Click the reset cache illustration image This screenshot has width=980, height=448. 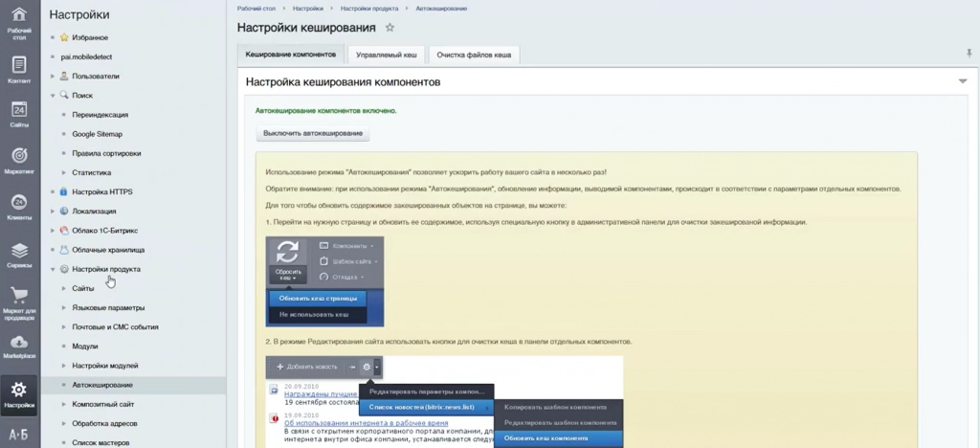click(324, 281)
